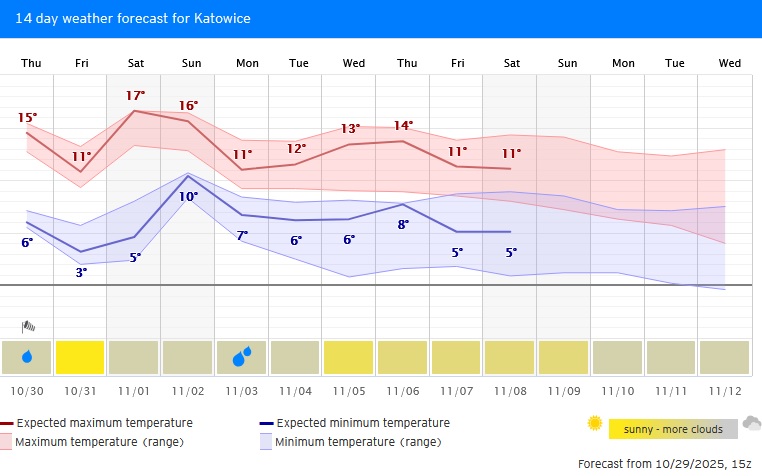Click the 14 day weather forecast title

(x=133, y=19)
